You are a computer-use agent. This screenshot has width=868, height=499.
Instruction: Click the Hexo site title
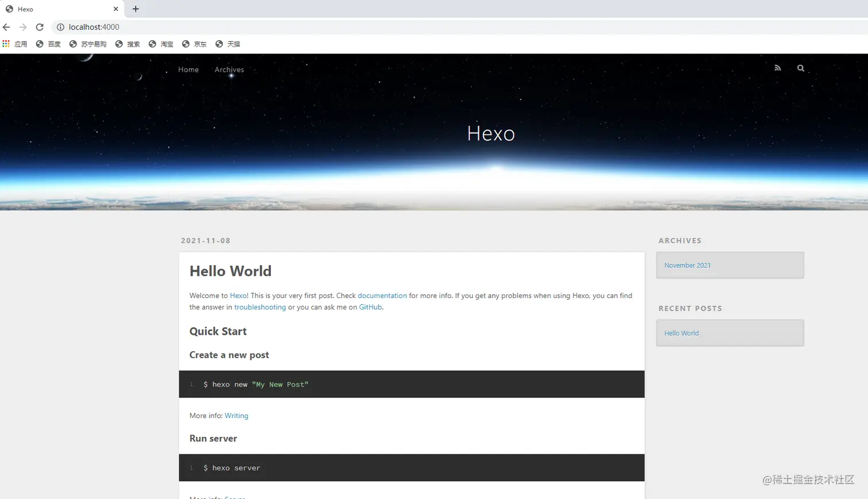[491, 133]
